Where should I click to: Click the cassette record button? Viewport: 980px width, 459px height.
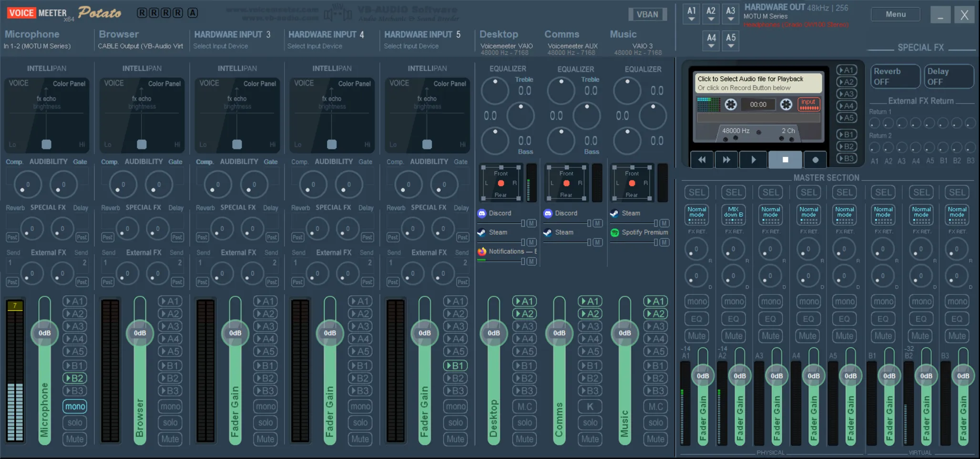click(815, 160)
